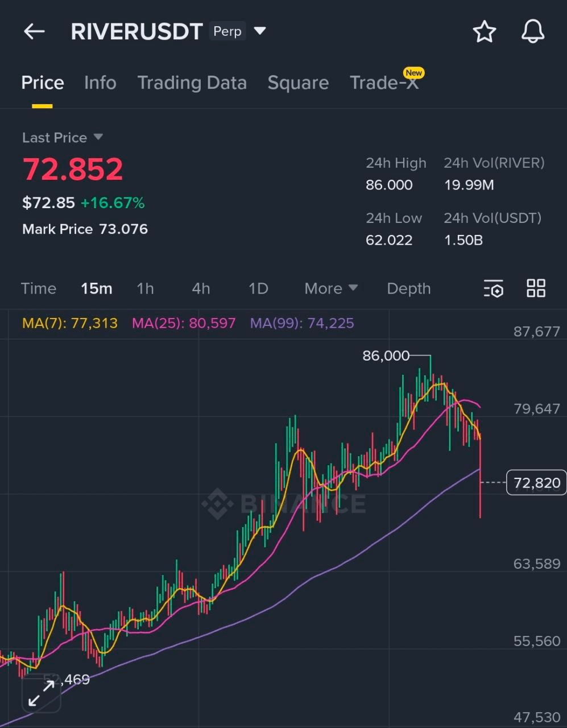Add RIVERUSDT to favorites with star icon
The height and width of the screenshot is (728, 567).
tap(485, 32)
